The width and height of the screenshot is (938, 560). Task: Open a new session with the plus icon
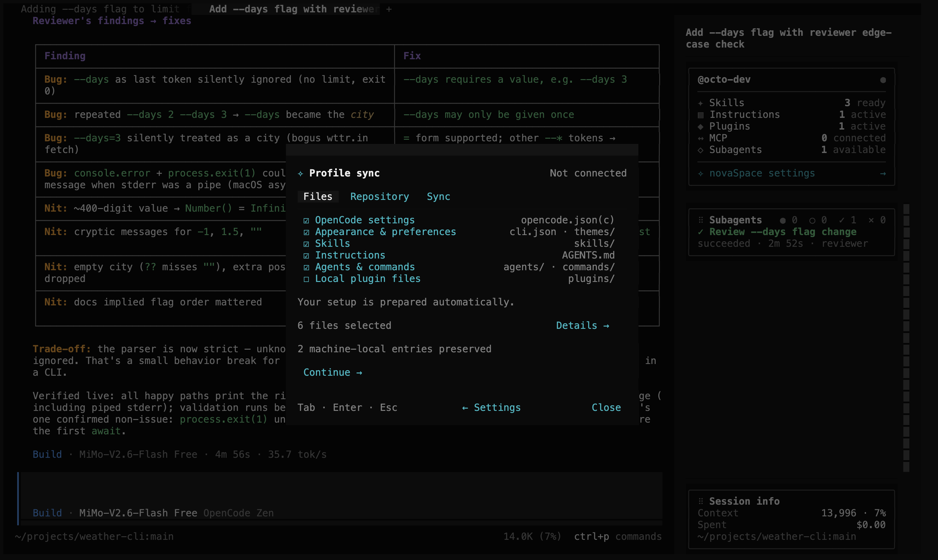[389, 9]
